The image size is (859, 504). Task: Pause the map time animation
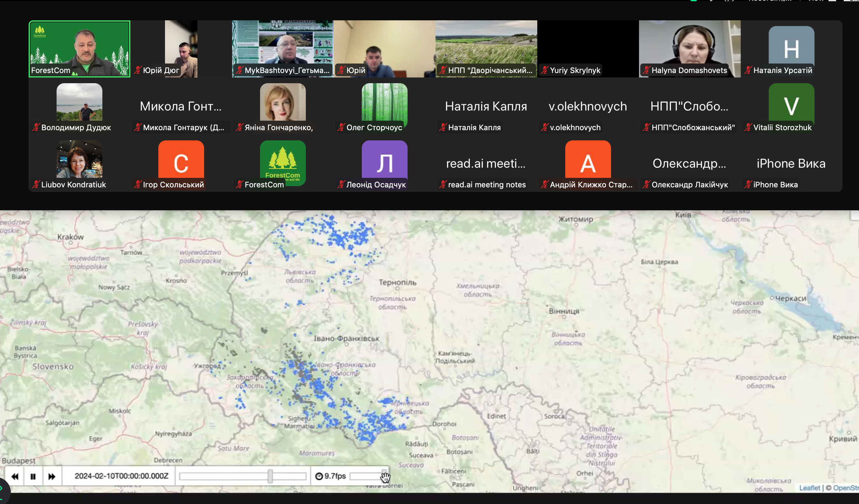click(33, 476)
